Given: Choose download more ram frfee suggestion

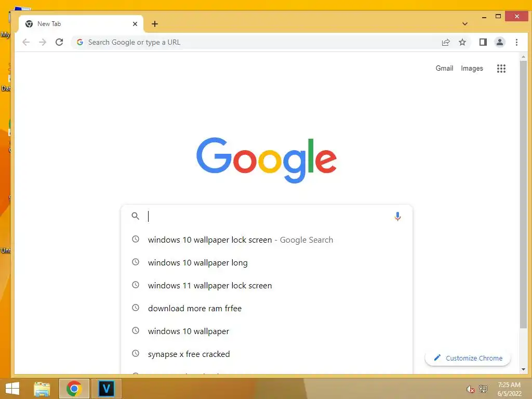Looking at the screenshot, I should tap(267, 308).
